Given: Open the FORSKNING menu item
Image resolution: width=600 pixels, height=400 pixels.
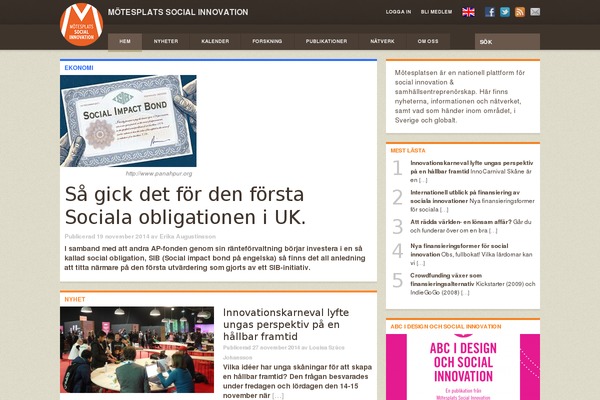Looking at the screenshot, I should (267, 41).
